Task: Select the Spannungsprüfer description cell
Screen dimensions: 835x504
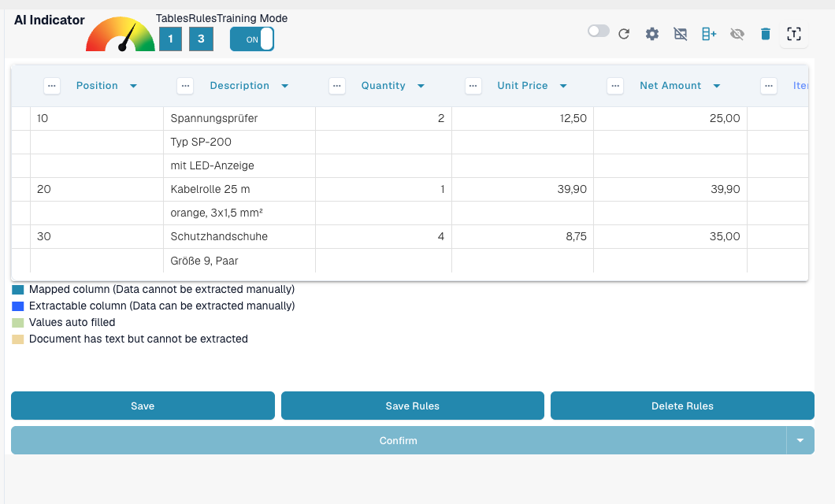Action: (239, 118)
